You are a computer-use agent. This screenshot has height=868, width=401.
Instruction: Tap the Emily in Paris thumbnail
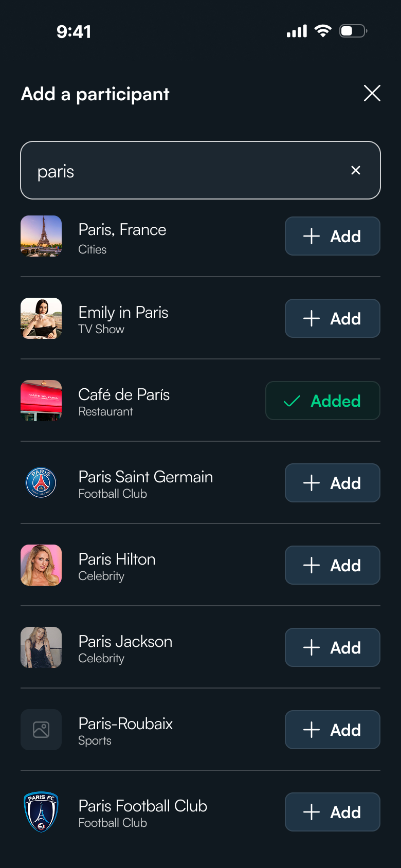(x=41, y=318)
